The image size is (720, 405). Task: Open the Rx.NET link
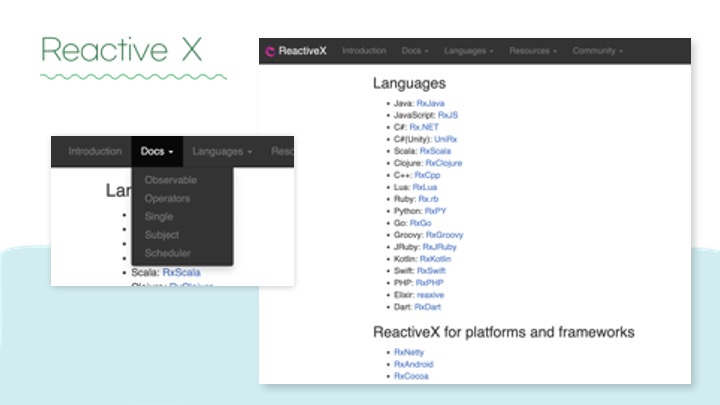424,127
